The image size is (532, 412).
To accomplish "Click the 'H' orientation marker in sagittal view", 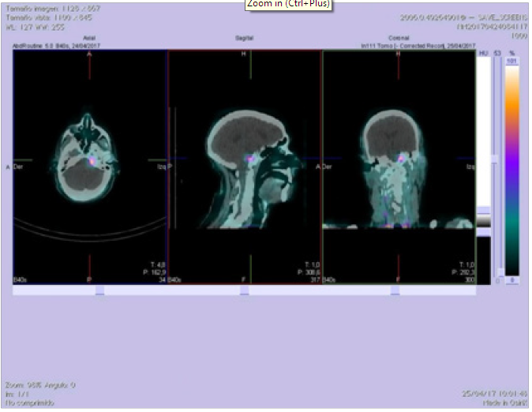I will 244,54.
